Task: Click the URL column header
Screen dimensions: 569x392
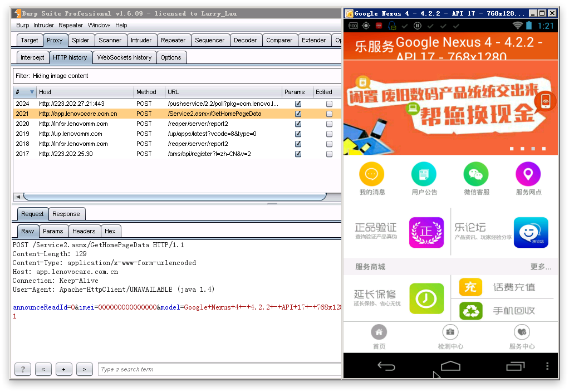Action: [x=224, y=92]
